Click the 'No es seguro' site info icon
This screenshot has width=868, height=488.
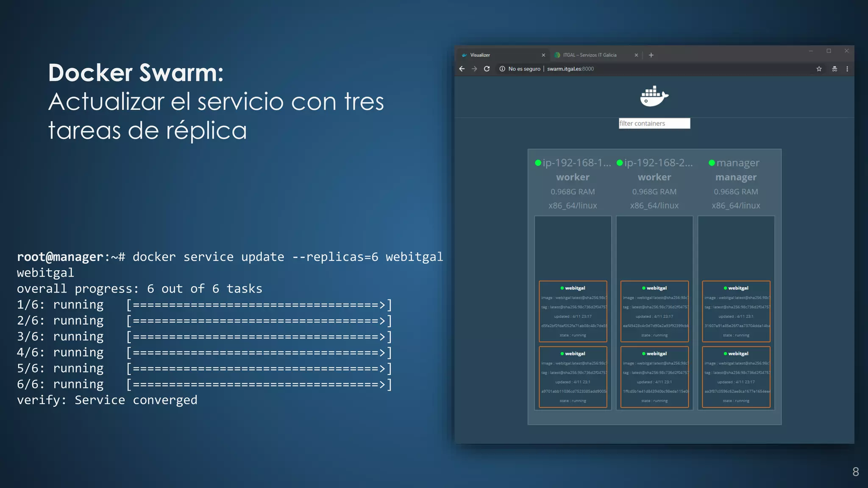pyautogui.click(x=502, y=69)
